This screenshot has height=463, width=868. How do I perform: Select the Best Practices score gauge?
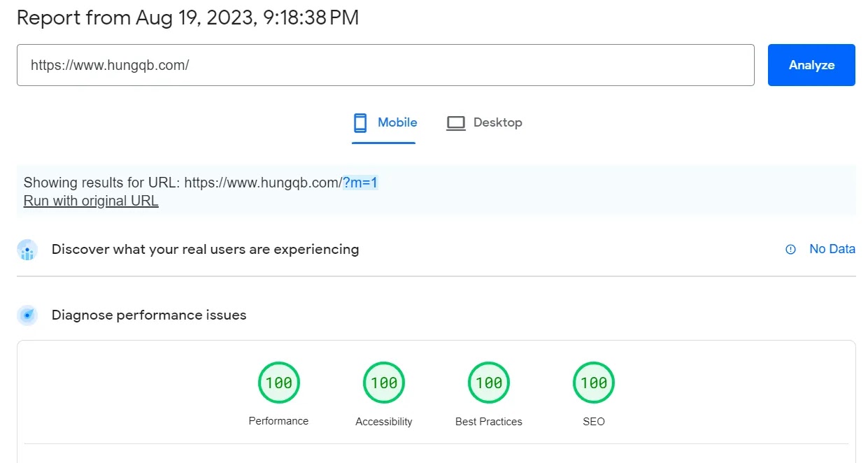coord(489,383)
